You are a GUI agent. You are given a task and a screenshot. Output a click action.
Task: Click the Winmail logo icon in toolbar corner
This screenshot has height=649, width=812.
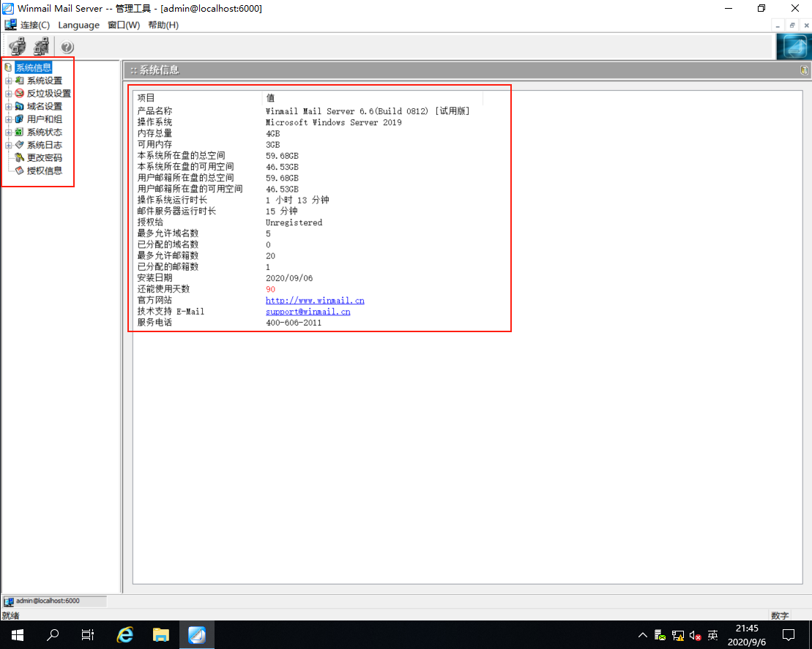(794, 47)
